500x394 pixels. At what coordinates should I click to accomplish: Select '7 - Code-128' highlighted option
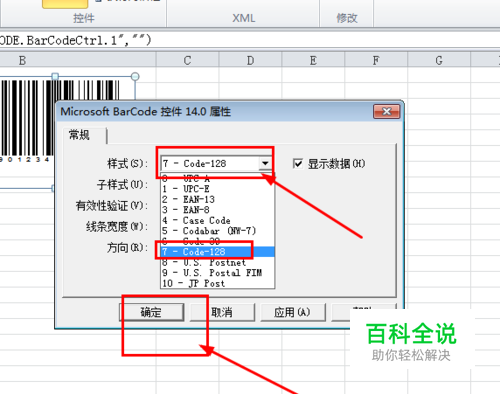[x=217, y=252]
